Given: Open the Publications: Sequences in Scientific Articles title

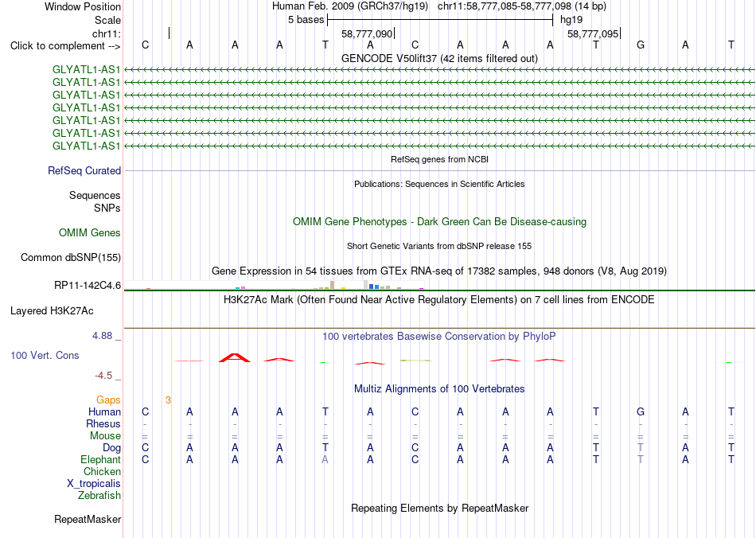Looking at the screenshot, I should coord(439,184).
